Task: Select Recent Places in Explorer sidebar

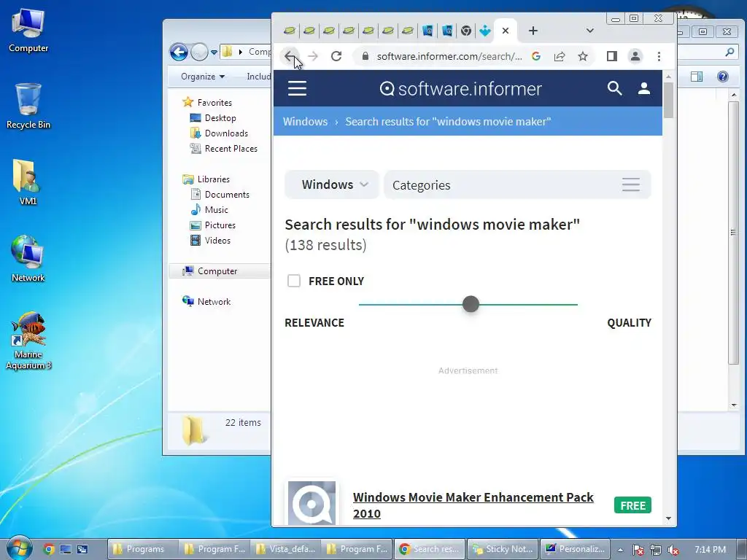Action: coord(231,149)
